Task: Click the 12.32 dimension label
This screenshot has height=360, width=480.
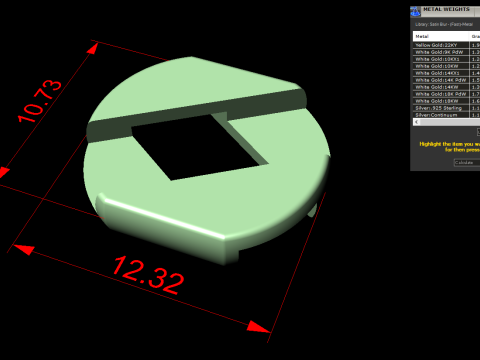Action: click(x=148, y=275)
